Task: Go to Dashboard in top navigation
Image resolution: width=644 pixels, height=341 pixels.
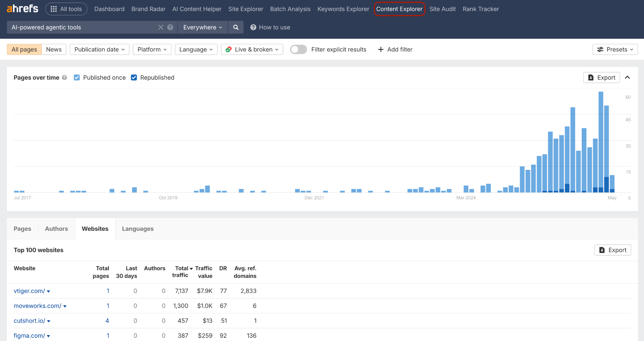Action: pyautogui.click(x=109, y=9)
